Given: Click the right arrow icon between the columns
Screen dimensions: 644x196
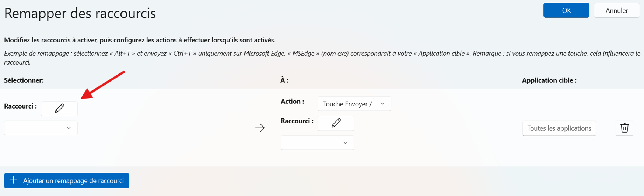Looking at the screenshot, I should click(x=260, y=128).
